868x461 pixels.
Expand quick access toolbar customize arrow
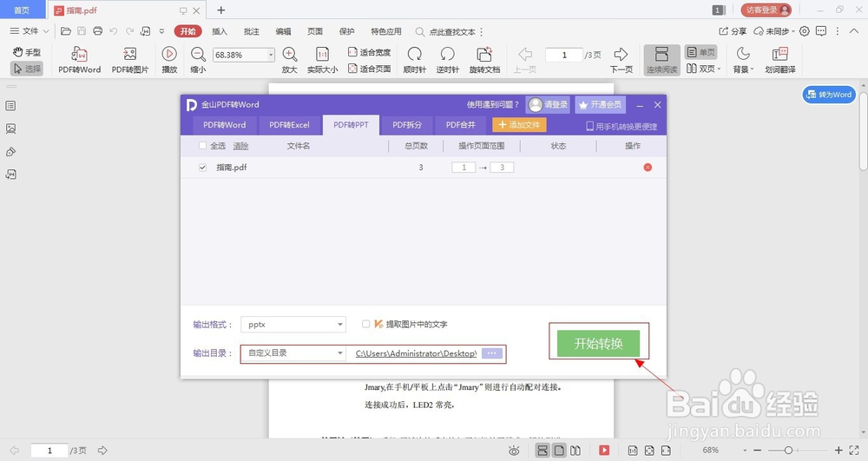161,31
